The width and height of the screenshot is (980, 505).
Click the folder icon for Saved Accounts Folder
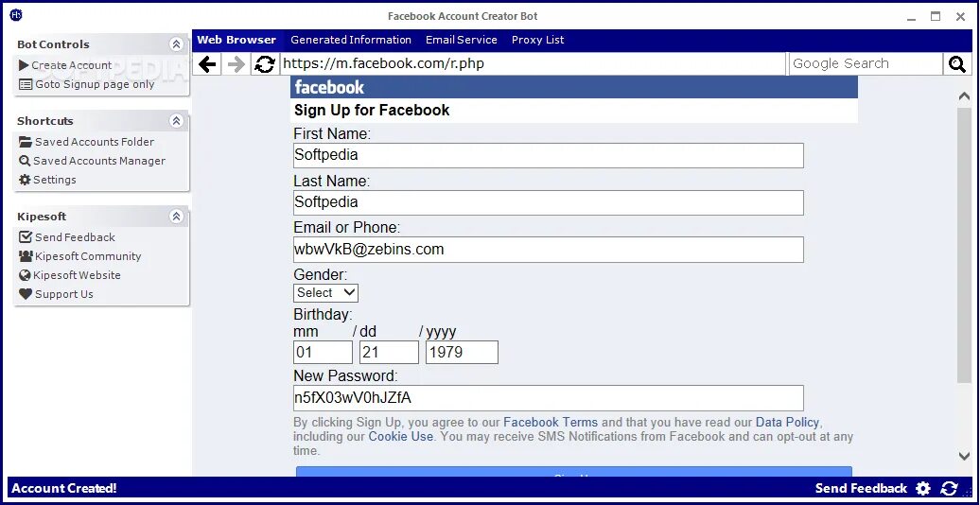click(x=25, y=142)
